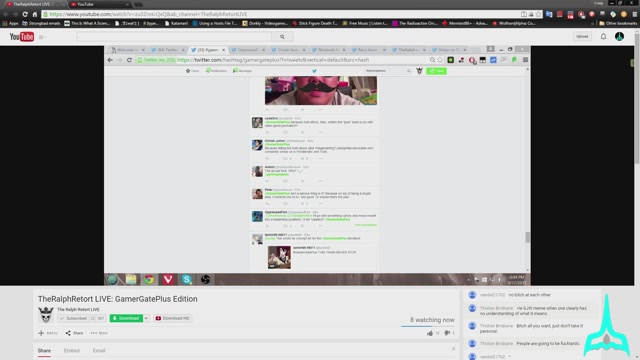Click the Twitter page scrollbar in the video
Viewport: 640px width, 360px height.
pos(527,237)
